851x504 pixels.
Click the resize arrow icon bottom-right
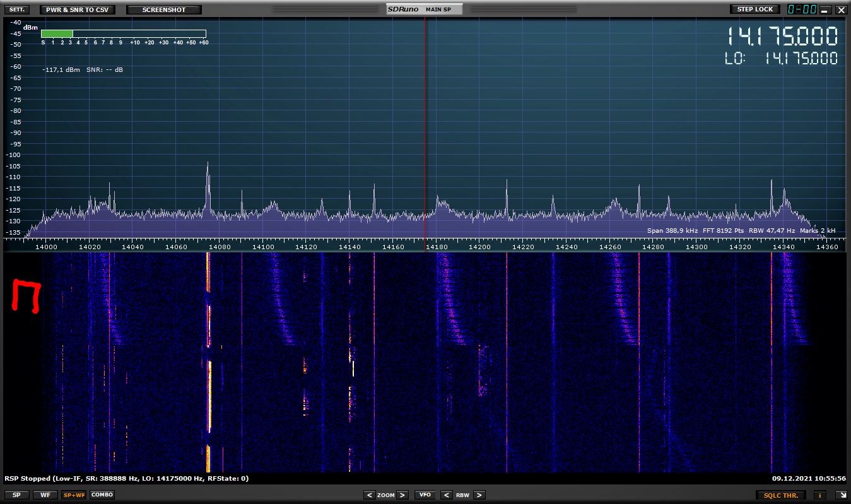click(841, 495)
